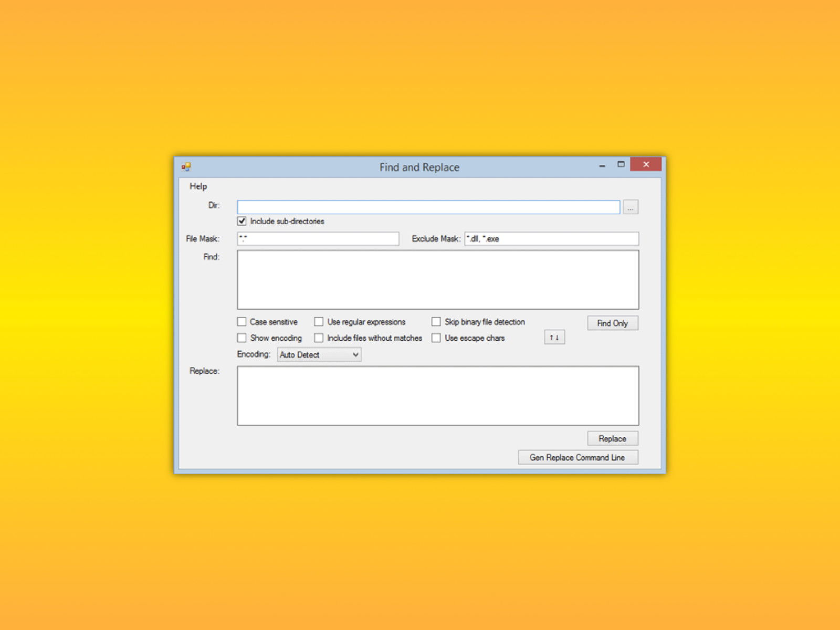Image resolution: width=840 pixels, height=630 pixels.
Task: Click the Find Only button
Action: 613,323
